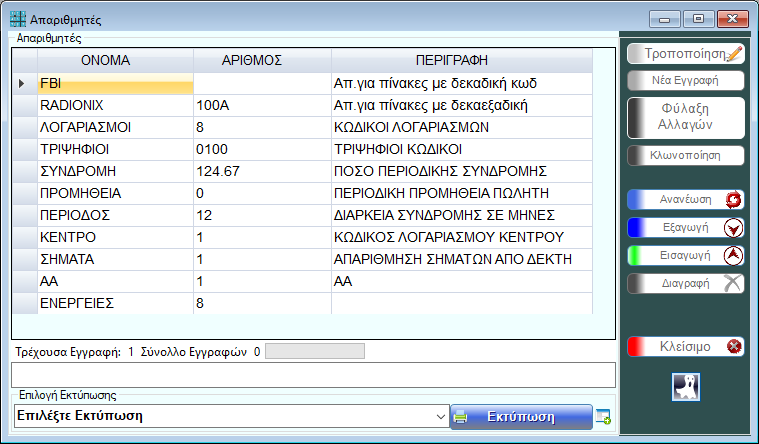Click the red X icon on Κλείσιμο
The image size is (759, 444).
(734, 347)
